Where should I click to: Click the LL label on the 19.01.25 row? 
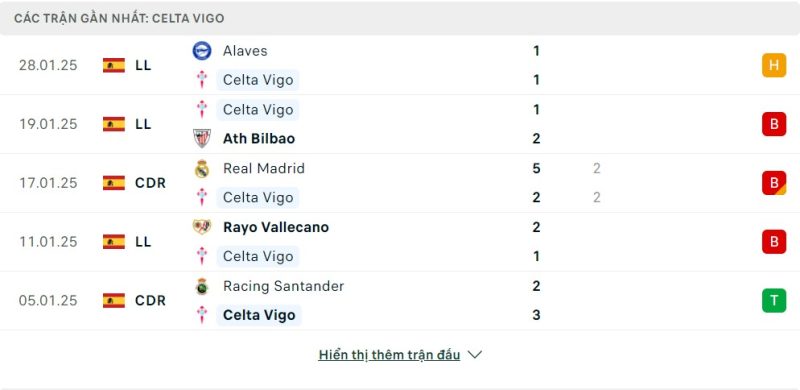(143, 124)
